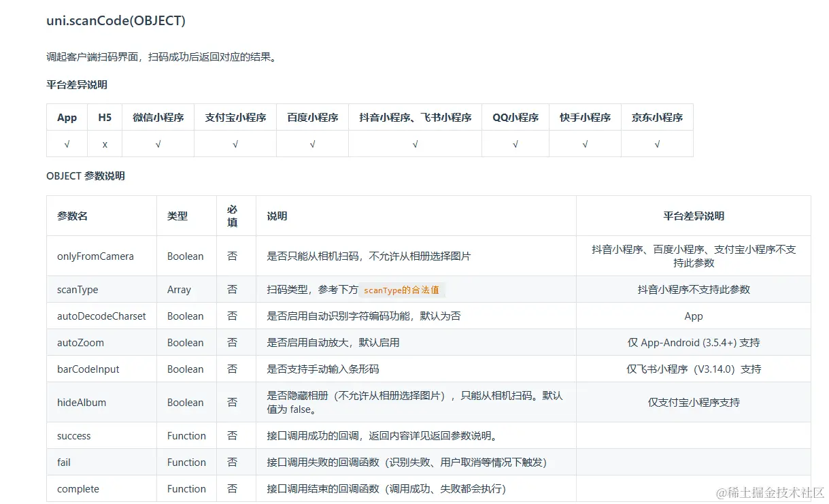Select the onlyFromCamera parameter name
This screenshot has height=504, width=829.
(x=95, y=256)
